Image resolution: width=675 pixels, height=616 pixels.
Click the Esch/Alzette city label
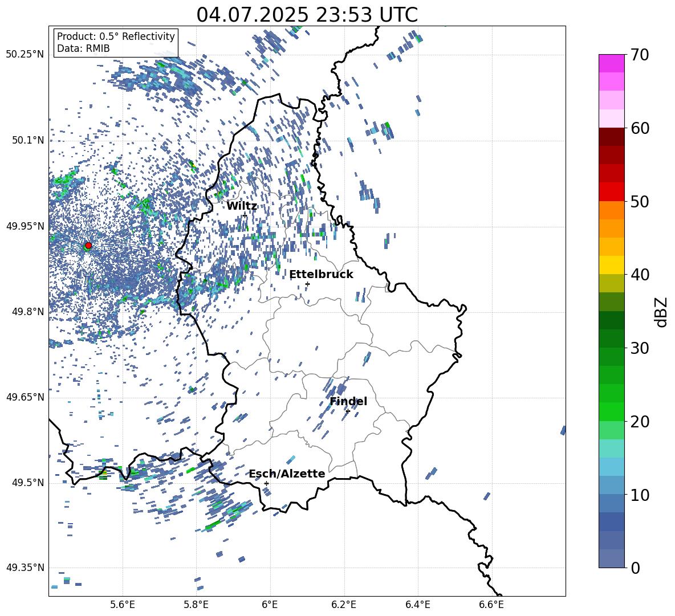coord(287,474)
